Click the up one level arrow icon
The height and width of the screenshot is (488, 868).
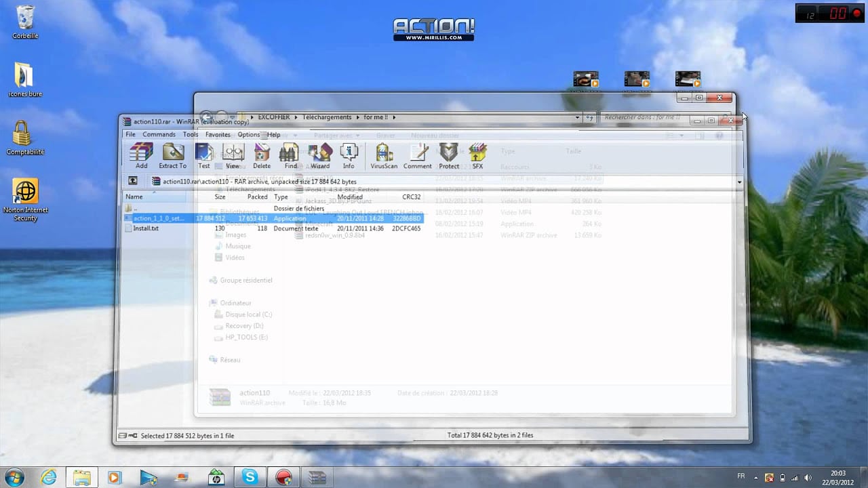click(133, 181)
